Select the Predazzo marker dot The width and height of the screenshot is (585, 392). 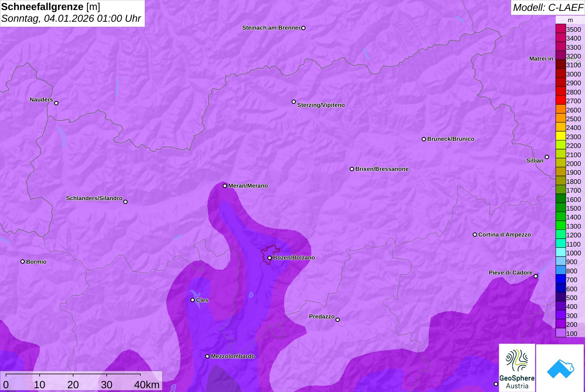[338, 320]
